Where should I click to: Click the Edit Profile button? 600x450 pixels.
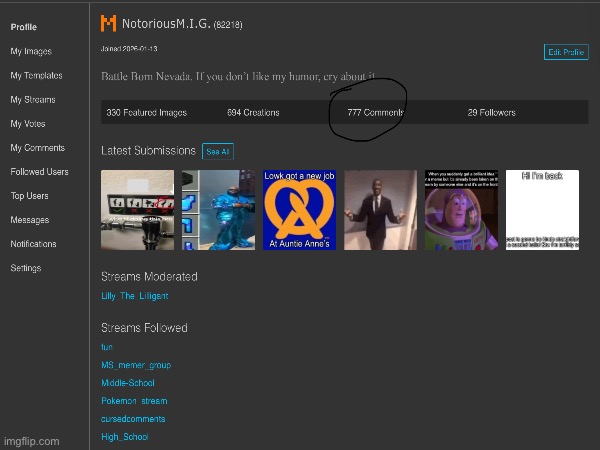click(566, 52)
